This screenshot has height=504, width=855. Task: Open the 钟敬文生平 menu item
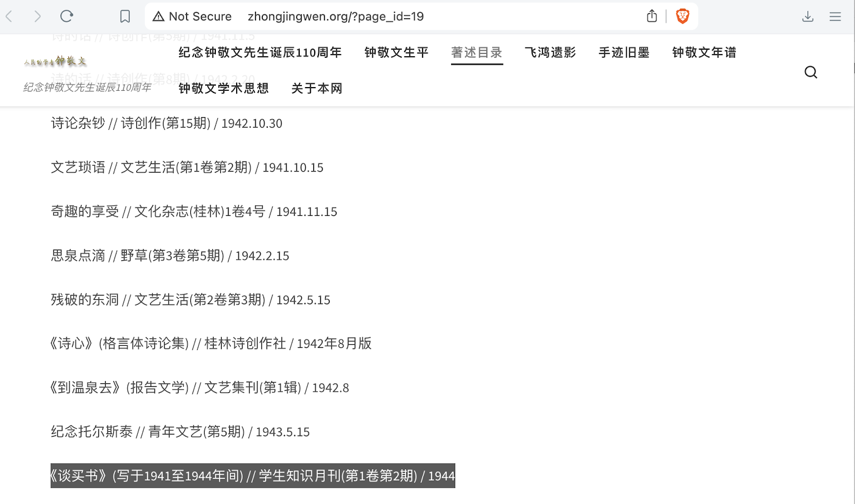tap(397, 52)
